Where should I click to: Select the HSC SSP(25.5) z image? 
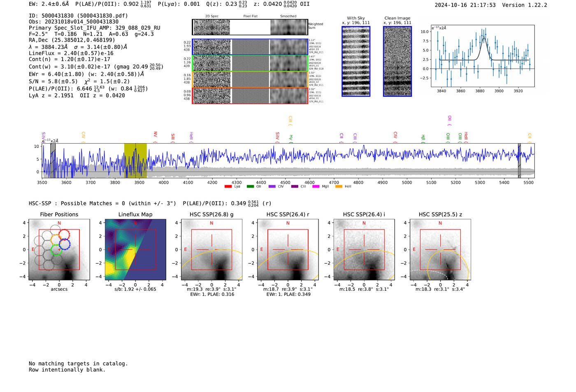[x=440, y=250]
